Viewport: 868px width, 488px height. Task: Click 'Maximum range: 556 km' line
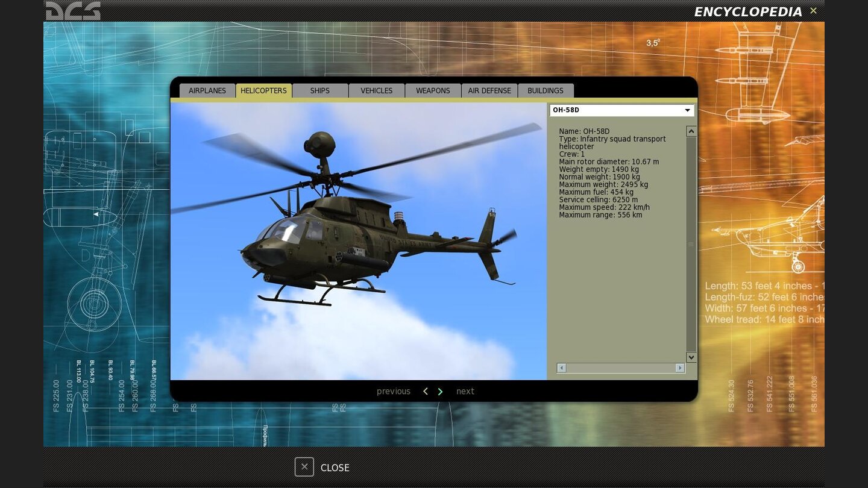pos(600,215)
